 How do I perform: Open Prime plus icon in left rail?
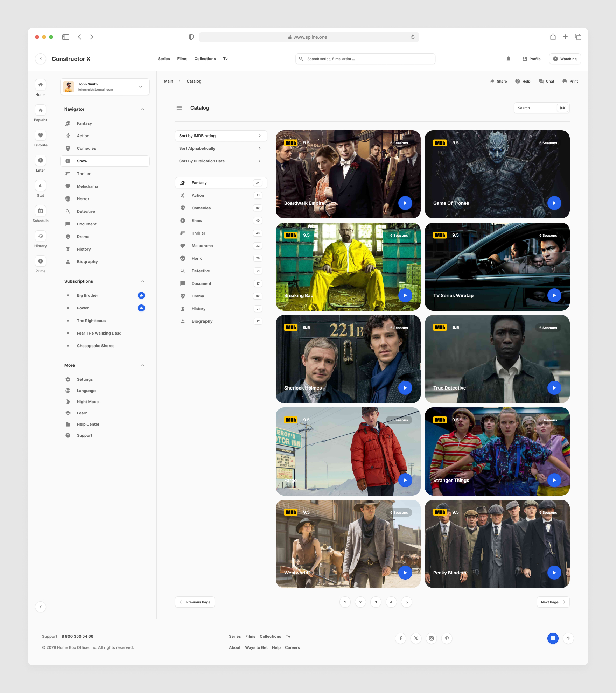click(x=41, y=261)
